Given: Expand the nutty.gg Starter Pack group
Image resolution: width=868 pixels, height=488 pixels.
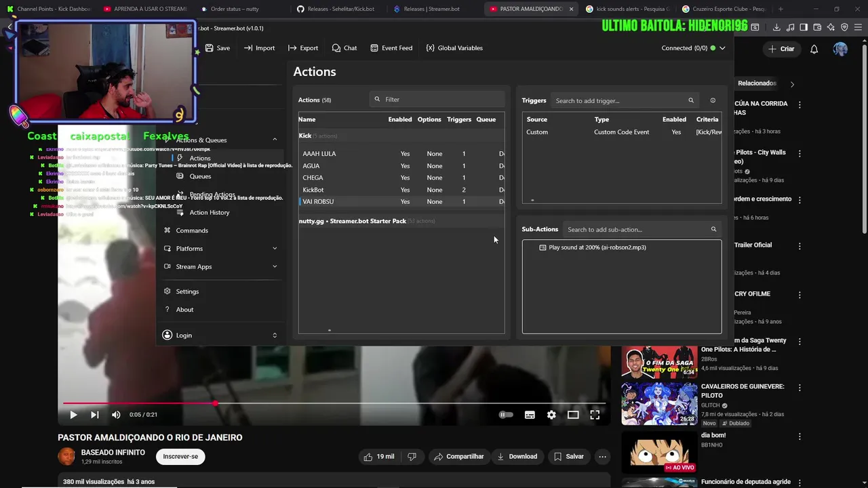Looking at the screenshot, I should 366,221.
